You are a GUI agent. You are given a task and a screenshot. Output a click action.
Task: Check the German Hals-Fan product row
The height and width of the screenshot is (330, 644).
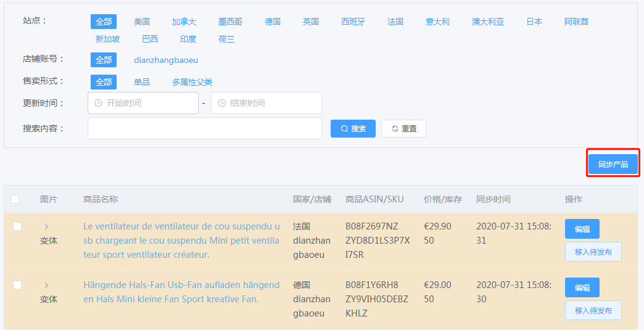click(x=17, y=285)
